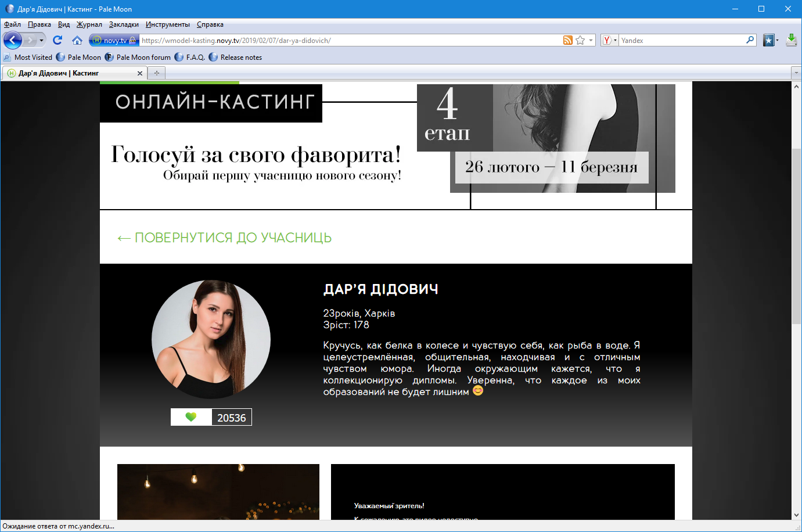This screenshot has height=532, width=802.
Task: Click the Зріст: 178 text
Action: [346, 325]
